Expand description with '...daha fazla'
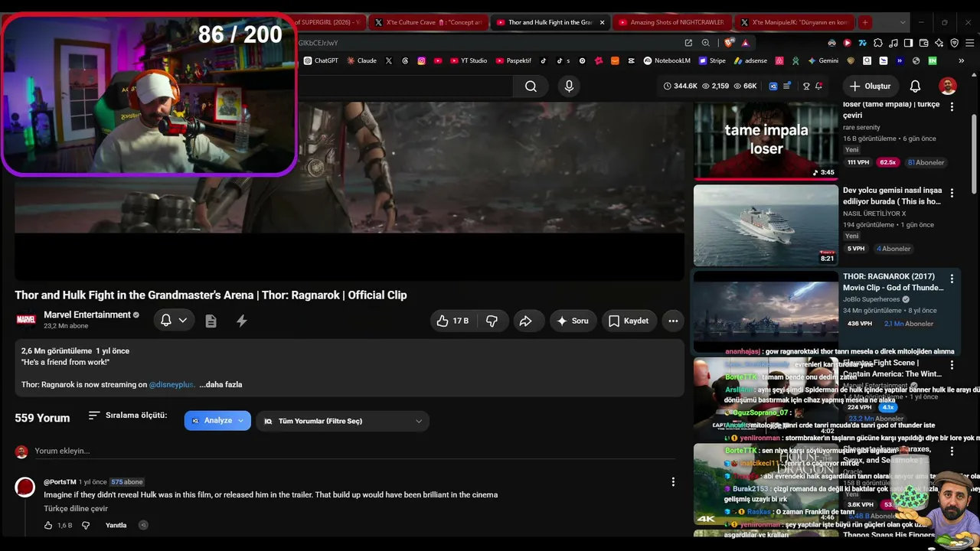This screenshot has height=551, width=980. (220, 384)
